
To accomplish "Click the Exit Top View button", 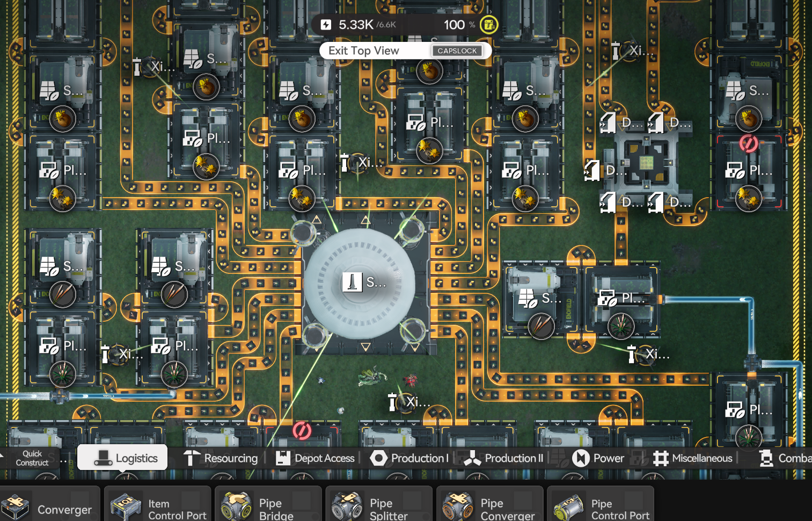I will 405,51.
